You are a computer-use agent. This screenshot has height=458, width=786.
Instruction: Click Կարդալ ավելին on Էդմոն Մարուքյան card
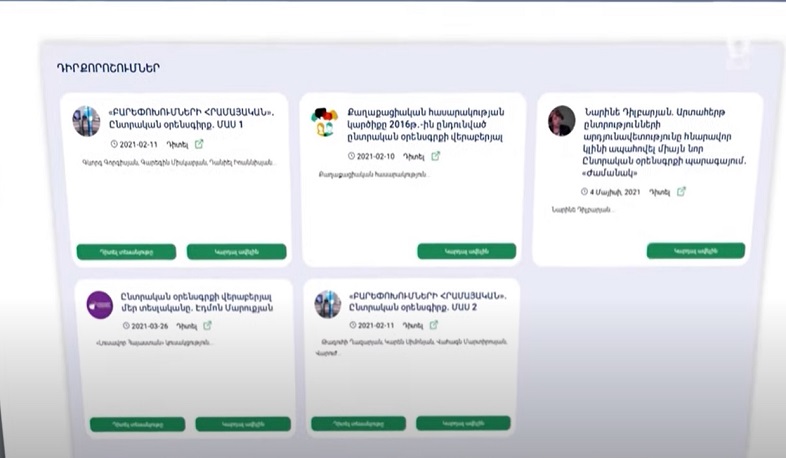point(242,424)
